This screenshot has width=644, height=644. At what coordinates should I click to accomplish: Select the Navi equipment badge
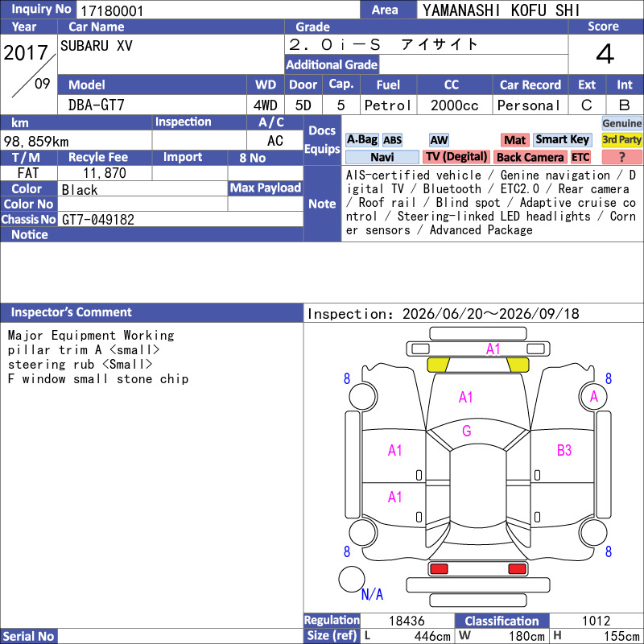(382, 157)
